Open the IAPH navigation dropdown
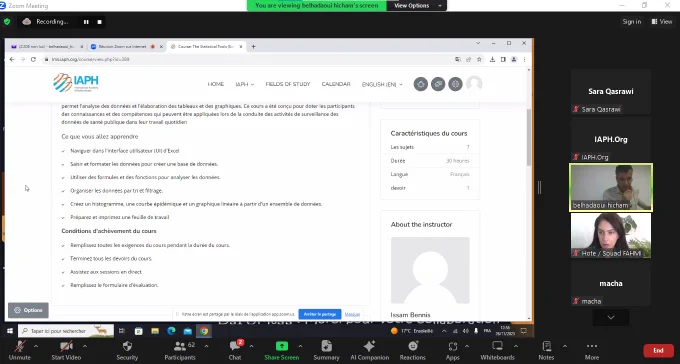The height and width of the screenshot is (364, 680). (x=245, y=84)
